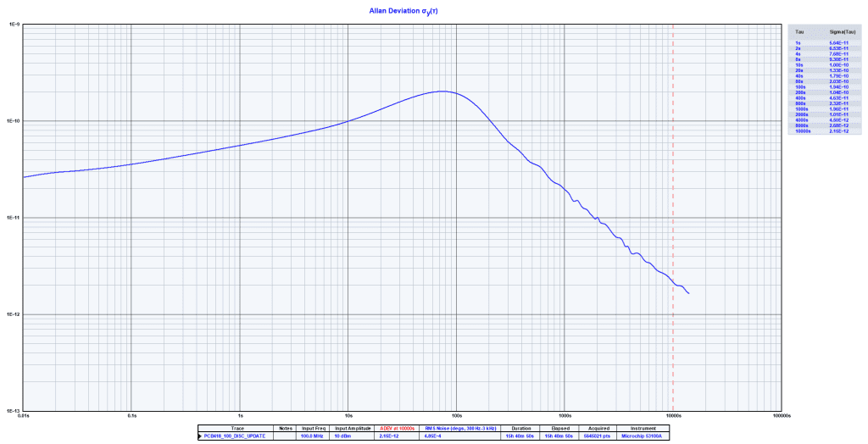This screenshot has height=444, width=868.
Task: Click the trace row selection arrow marker
Action: (x=200, y=436)
